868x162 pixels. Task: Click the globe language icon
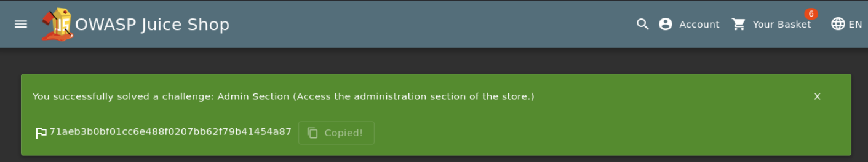tap(838, 24)
